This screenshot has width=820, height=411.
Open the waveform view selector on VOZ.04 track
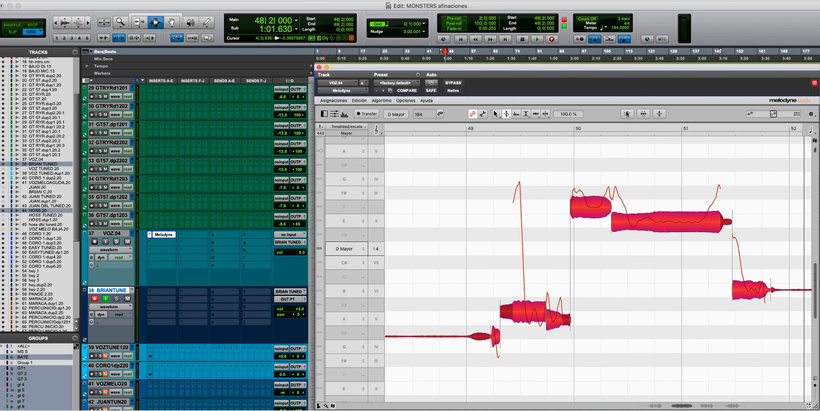pos(109,250)
